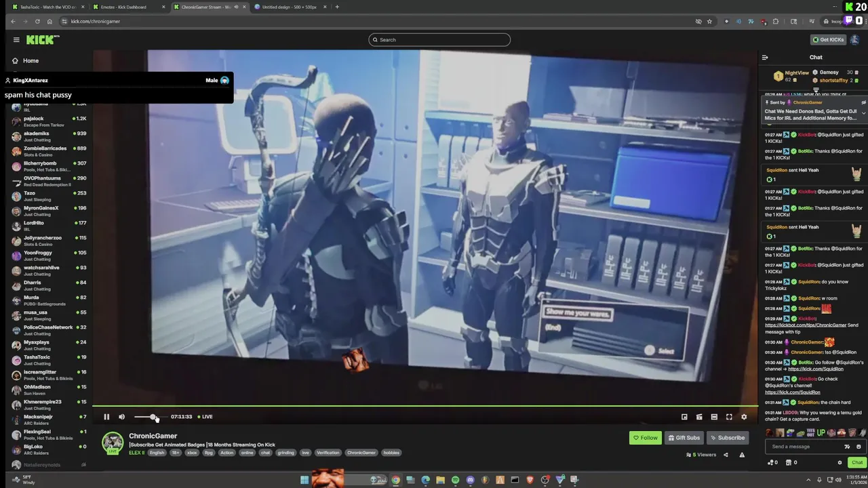Image resolution: width=868 pixels, height=488 pixels.
Task: Click Get KICKs button
Action: pos(828,40)
